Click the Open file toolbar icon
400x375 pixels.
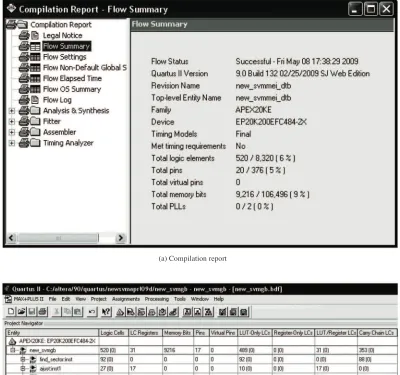[22, 312]
